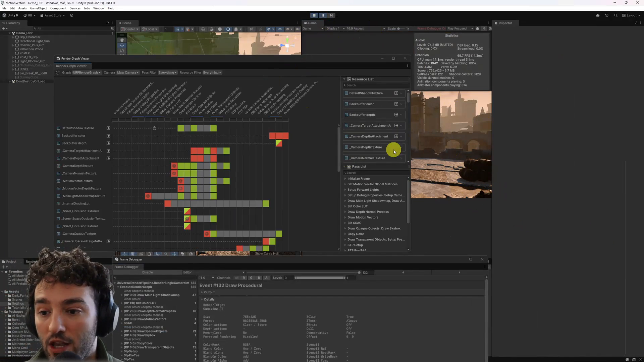Click the import icon beside Backbuffer color resource
Image resolution: width=644 pixels, height=362 pixels.
(396, 104)
